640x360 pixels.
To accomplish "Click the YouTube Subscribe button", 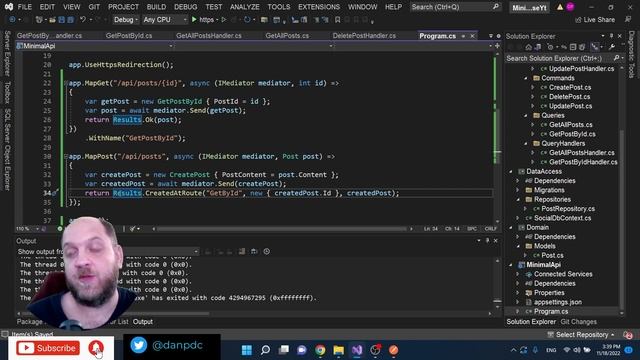I will pyautogui.click(x=48, y=348).
